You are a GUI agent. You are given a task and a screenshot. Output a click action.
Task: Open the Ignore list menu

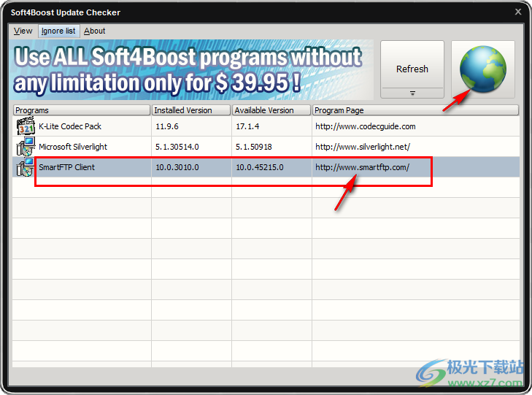pyautogui.click(x=58, y=31)
